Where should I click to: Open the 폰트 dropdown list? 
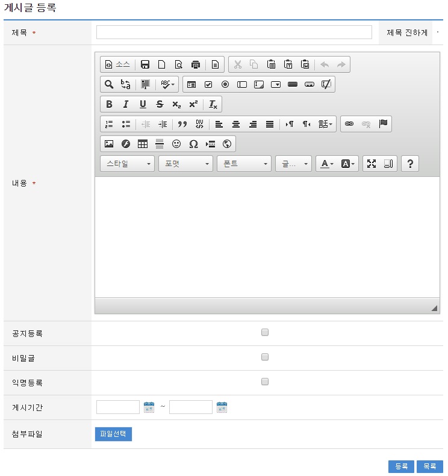click(244, 164)
